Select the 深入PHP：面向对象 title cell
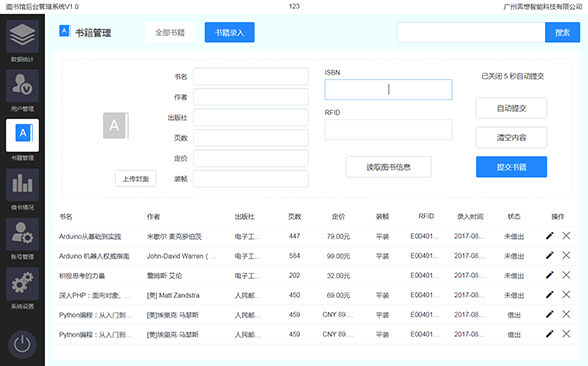Viewport: 588px width, 366px height. pyautogui.click(x=95, y=296)
